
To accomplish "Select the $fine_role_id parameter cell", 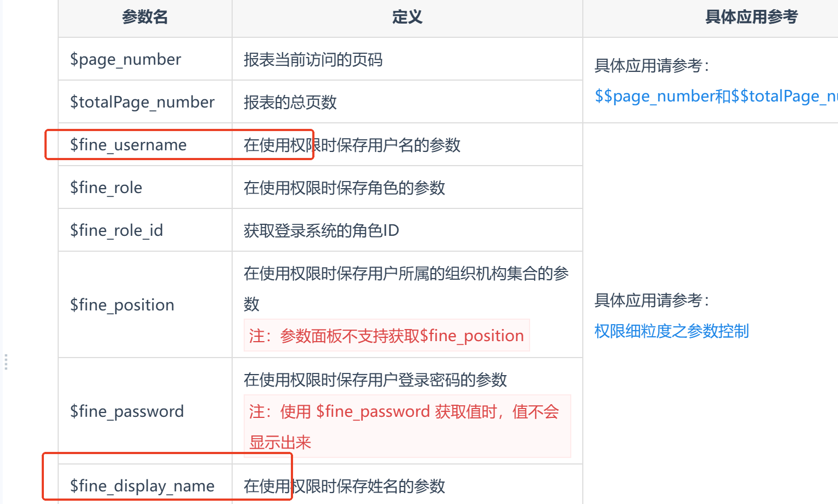I will point(116,230).
